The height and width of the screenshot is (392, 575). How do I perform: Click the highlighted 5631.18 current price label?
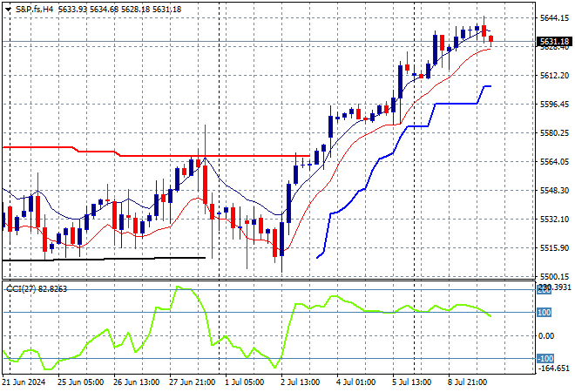(x=554, y=42)
